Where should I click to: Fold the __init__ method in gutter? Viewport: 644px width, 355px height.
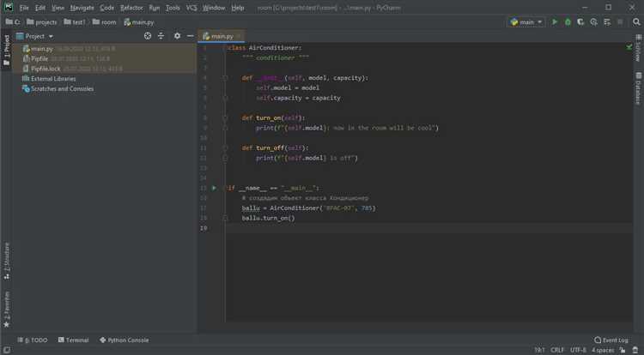pyautogui.click(x=225, y=78)
